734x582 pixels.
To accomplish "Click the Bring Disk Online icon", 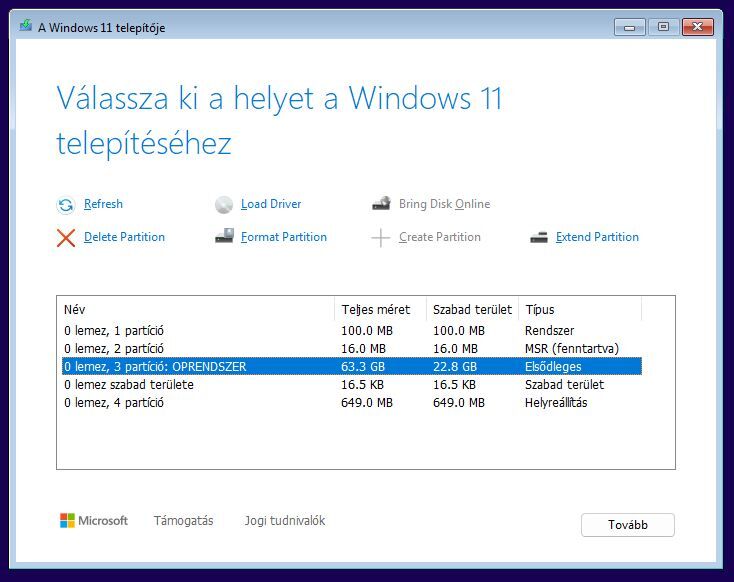I will [x=382, y=203].
